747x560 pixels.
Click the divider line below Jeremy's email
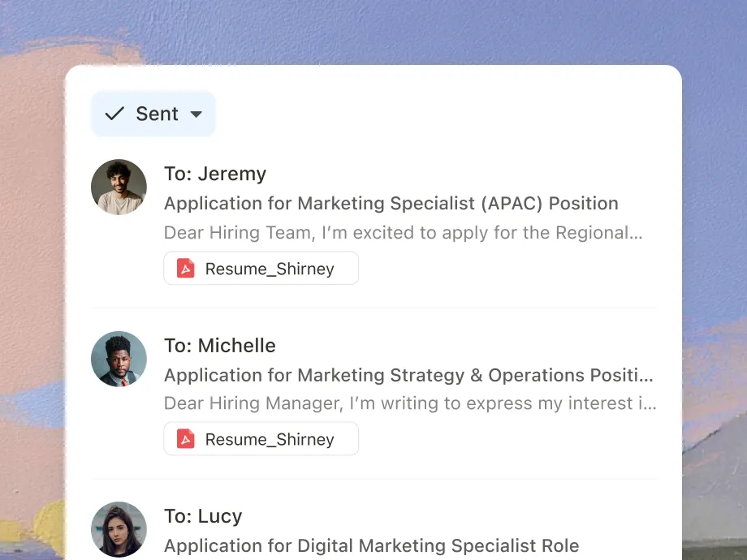click(373, 308)
